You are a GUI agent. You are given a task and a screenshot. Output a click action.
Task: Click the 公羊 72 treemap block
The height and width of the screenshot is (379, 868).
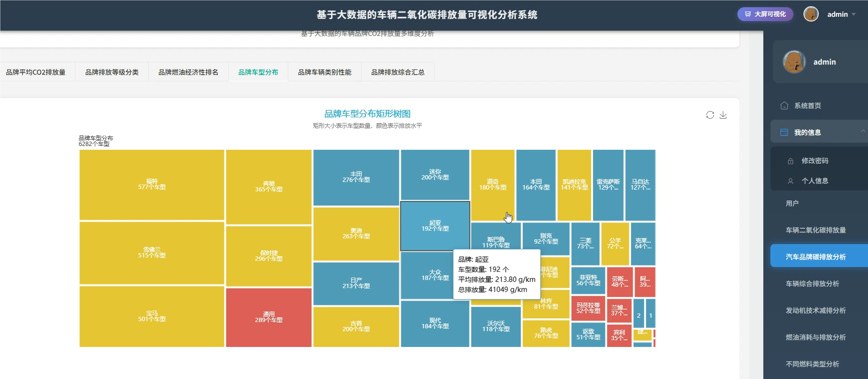[x=615, y=244]
